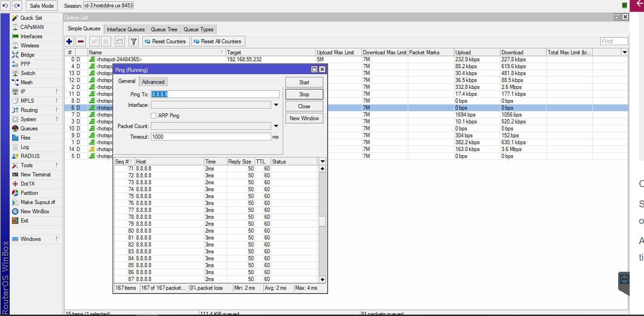Click Exit in the sidebar

coord(24,221)
